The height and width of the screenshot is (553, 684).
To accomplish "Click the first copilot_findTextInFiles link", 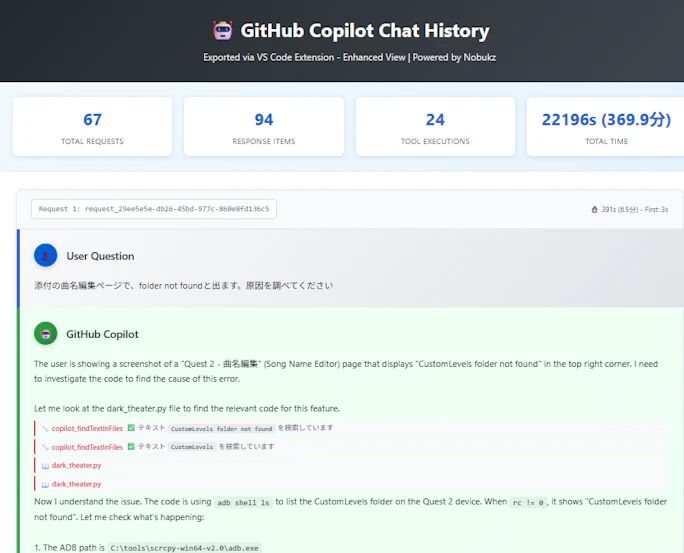I will tap(87, 428).
